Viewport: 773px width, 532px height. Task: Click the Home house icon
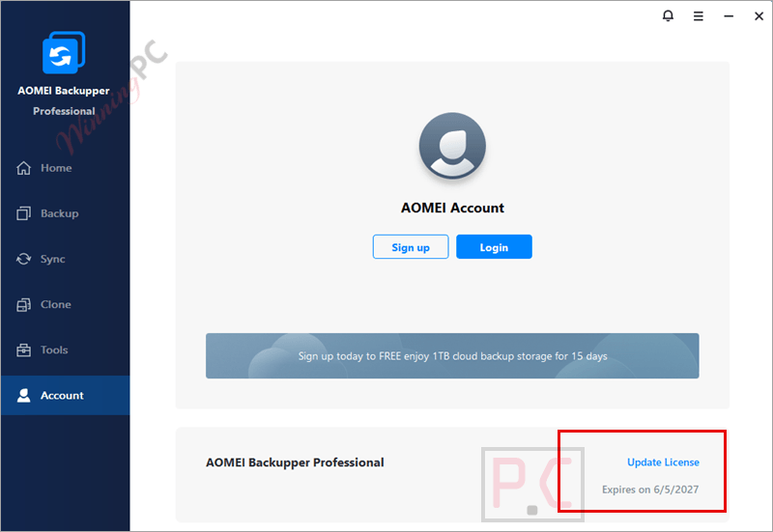pyautogui.click(x=23, y=168)
